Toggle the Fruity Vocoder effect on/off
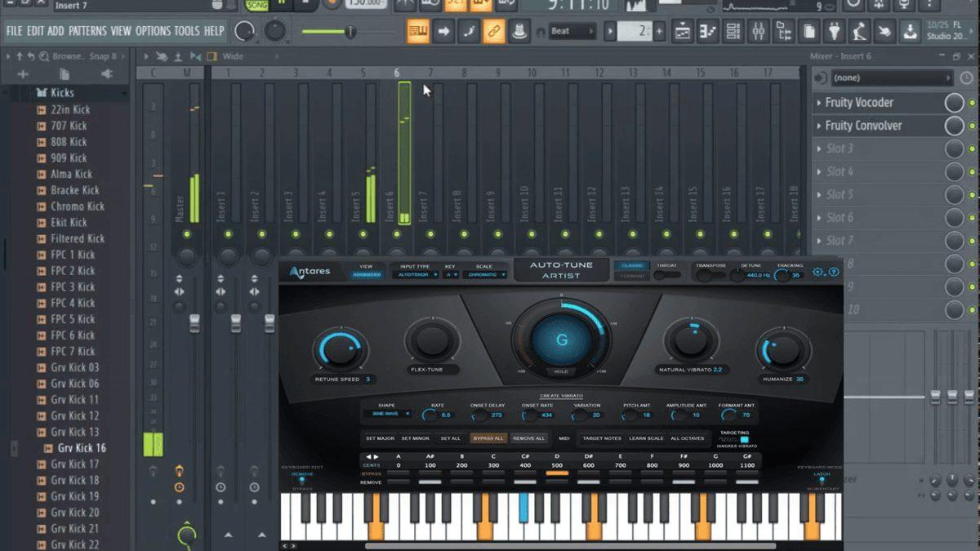 (954, 103)
